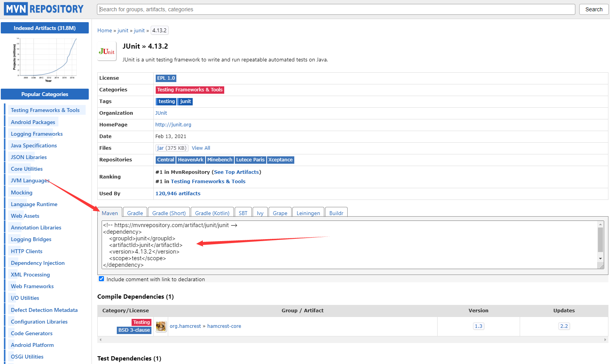This screenshot has width=610, height=364.
Task: Open the first junit breadcrumb link
Action: click(123, 30)
